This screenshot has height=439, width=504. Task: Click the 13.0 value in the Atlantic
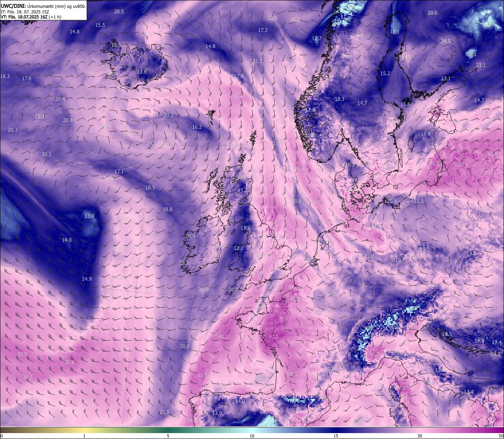[x=89, y=216]
